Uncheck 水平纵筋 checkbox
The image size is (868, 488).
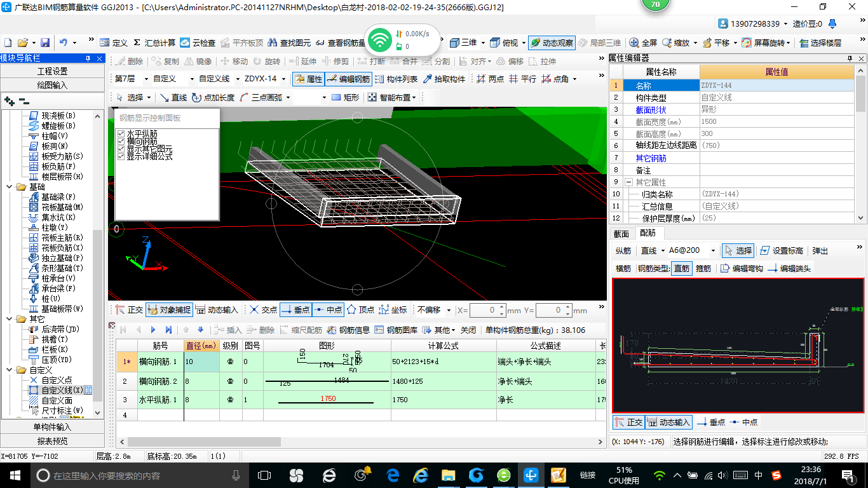pyautogui.click(x=121, y=133)
